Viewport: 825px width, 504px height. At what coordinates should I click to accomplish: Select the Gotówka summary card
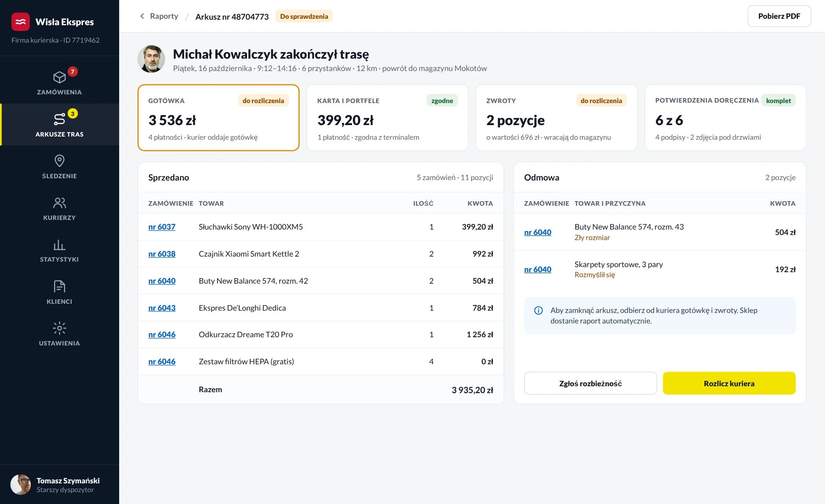tap(219, 118)
